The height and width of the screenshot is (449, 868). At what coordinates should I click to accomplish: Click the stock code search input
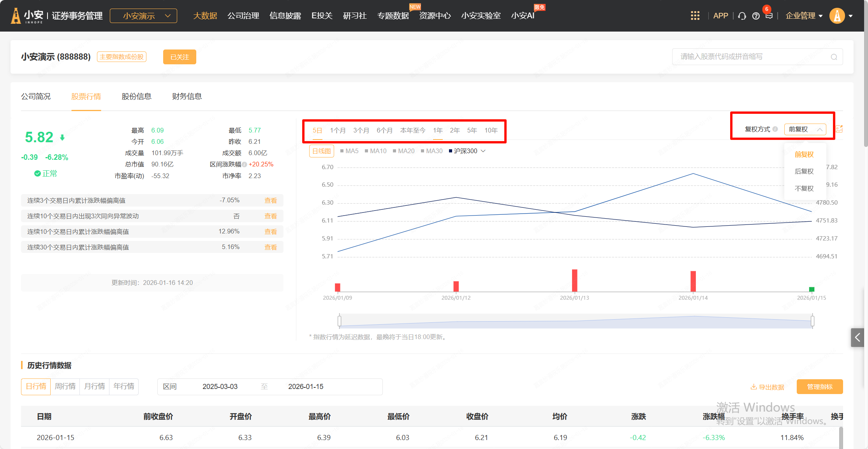(x=752, y=57)
